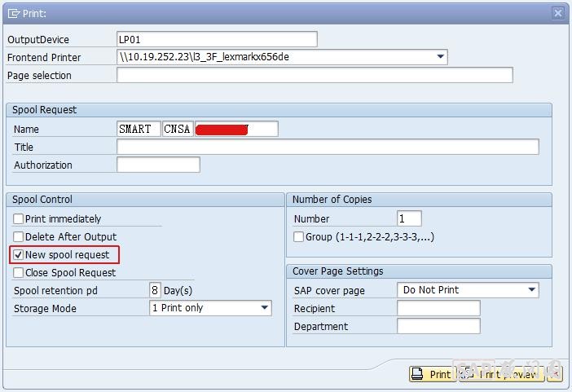Click the red cancel icon button
Image resolution: width=572 pixels, height=392 pixels.
(x=555, y=374)
